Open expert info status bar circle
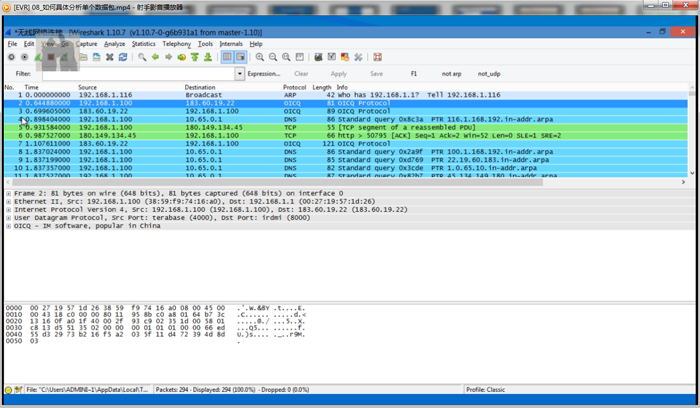Image resolution: width=700 pixels, height=408 pixels. tap(8, 390)
